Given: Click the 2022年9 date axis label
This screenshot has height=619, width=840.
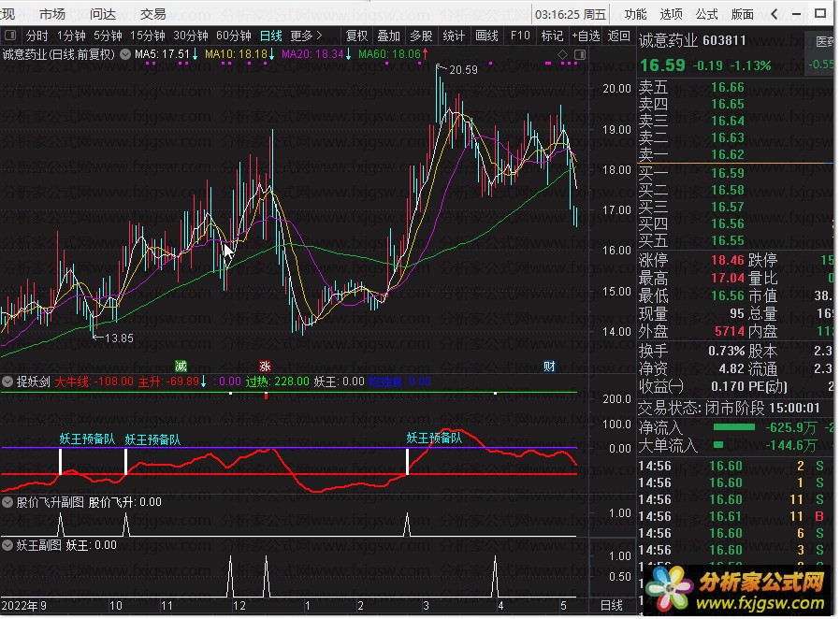Looking at the screenshot, I should (24, 606).
